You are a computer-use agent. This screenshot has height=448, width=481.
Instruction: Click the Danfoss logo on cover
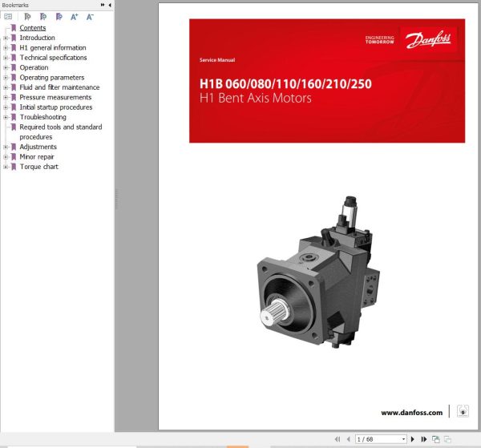point(429,39)
